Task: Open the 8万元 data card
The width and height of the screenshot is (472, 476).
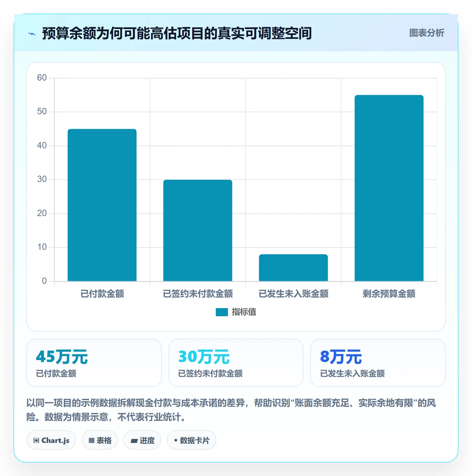Action: [378, 363]
